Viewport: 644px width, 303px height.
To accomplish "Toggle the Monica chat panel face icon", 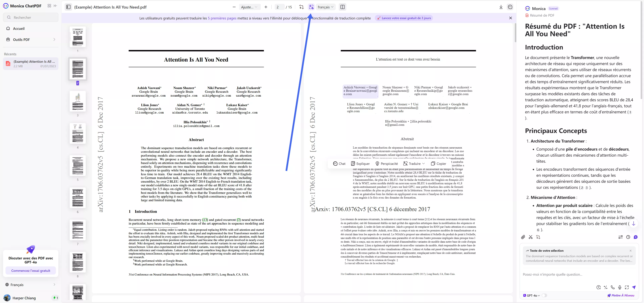I will [x=510, y=7].
